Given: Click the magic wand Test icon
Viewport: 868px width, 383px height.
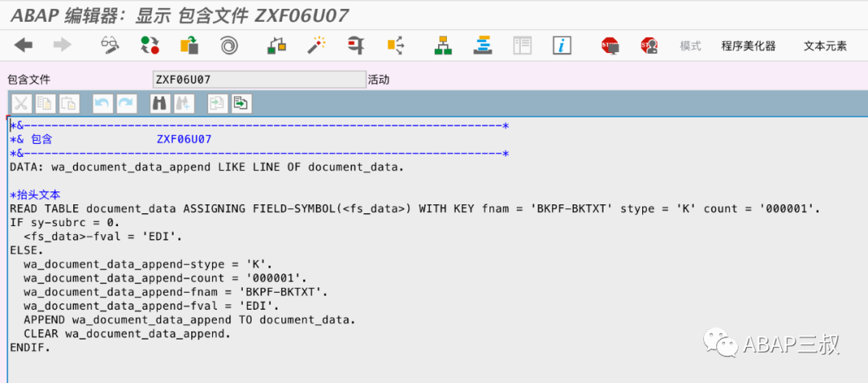Looking at the screenshot, I should pyautogui.click(x=316, y=45).
